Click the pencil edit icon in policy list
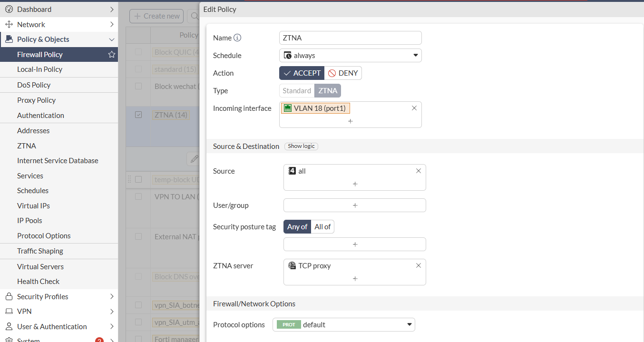Image resolution: width=644 pixels, height=342 pixels. [194, 159]
